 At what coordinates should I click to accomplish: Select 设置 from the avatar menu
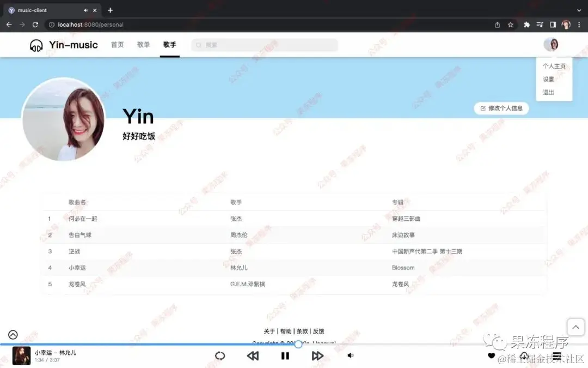[x=549, y=79]
